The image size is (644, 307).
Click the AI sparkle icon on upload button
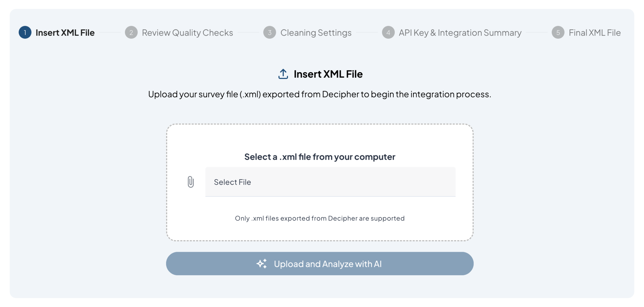click(x=262, y=264)
